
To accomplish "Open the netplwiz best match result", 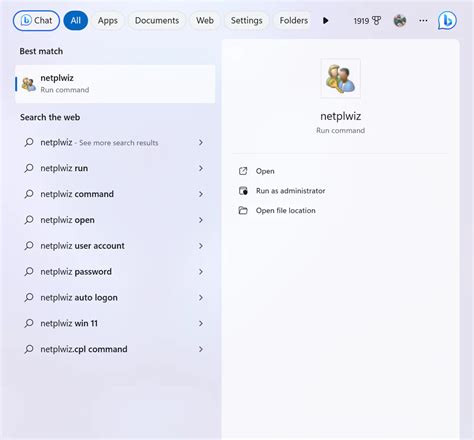I will [x=115, y=84].
